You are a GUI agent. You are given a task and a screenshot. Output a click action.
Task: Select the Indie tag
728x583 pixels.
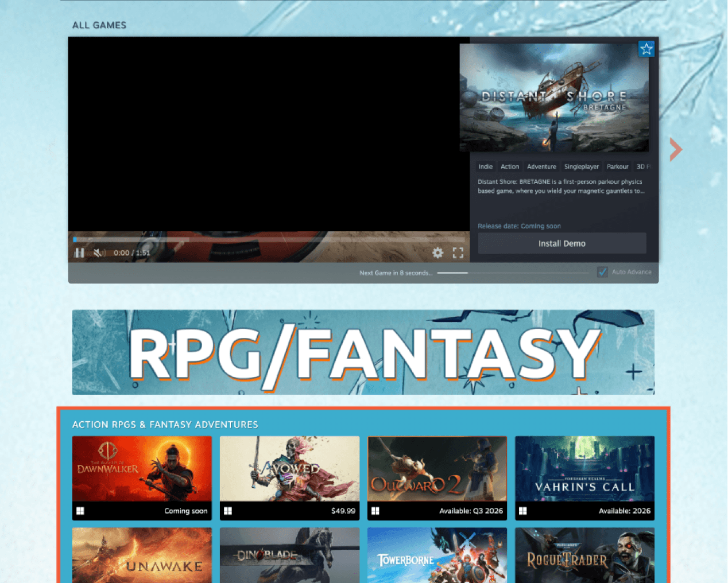[x=486, y=166]
